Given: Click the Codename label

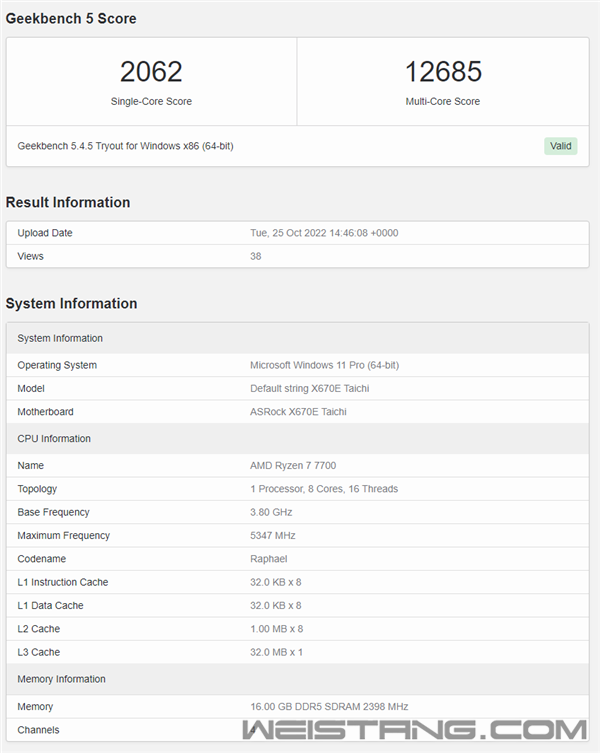Looking at the screenshot, I should pyautogui.click(x=41, y=559).
